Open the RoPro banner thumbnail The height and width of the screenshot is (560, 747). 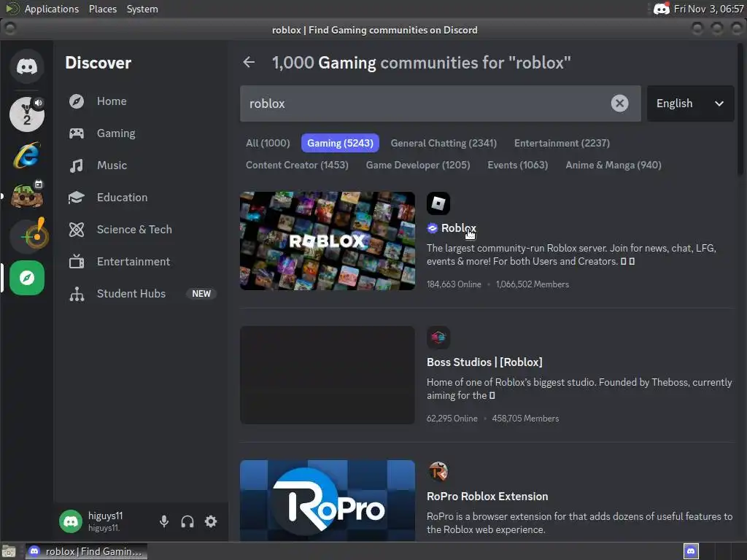[328, 500]
